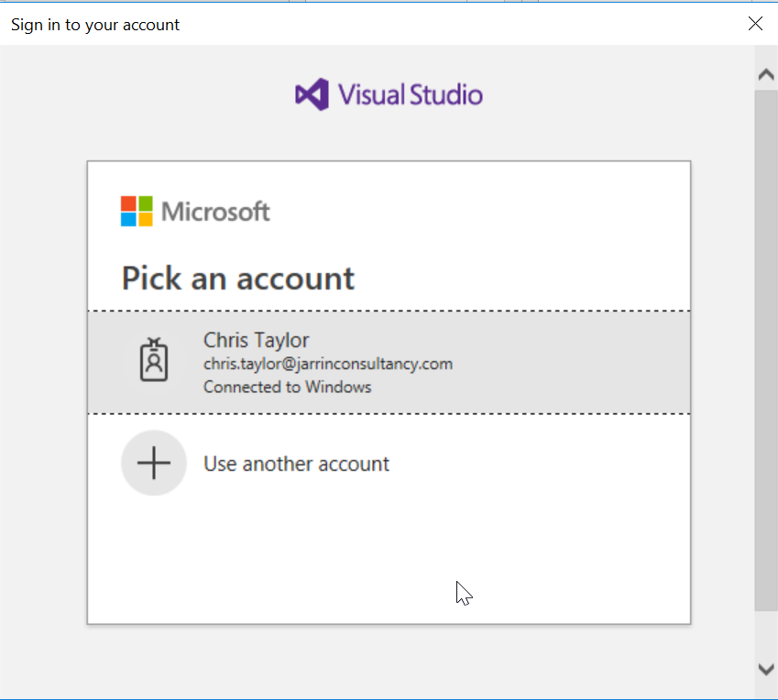
Task: Click the scrollbar up arrow
Action: (766, 75)
